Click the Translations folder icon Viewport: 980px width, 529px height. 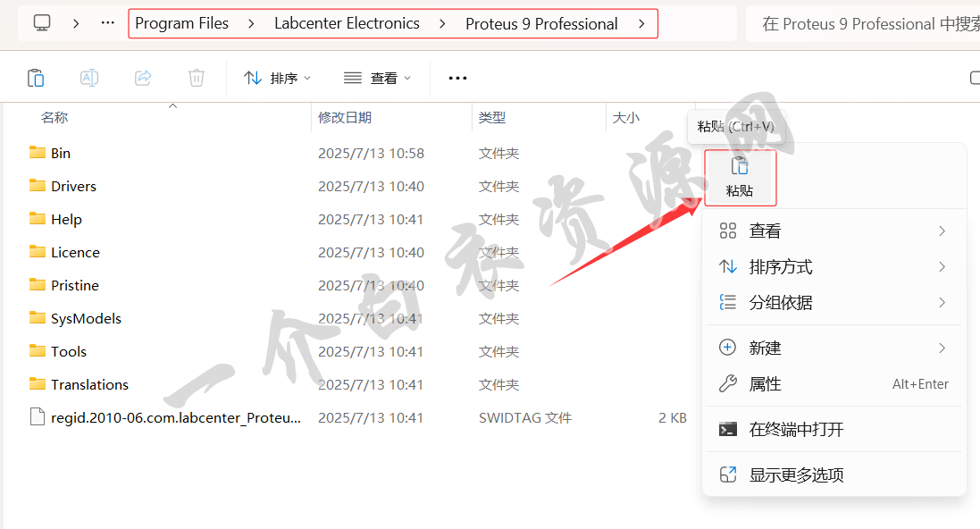pos(38,383)
